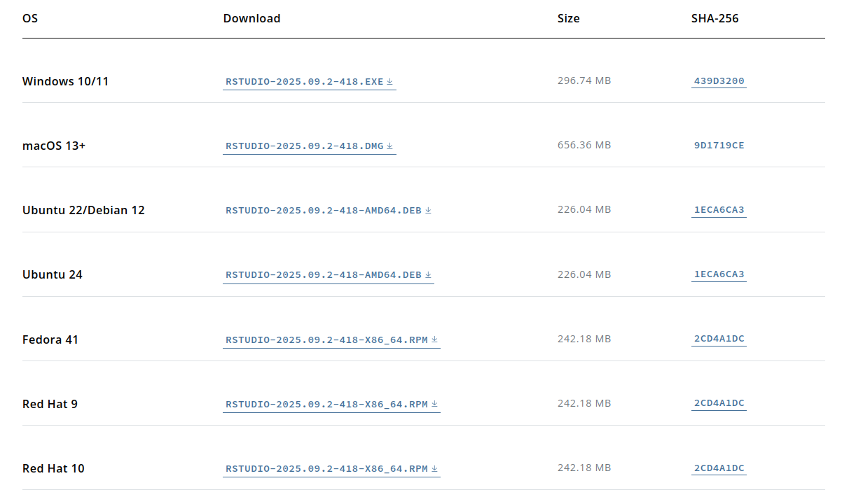Click download icon in Red Hat 10 row
Image resolution: width=842 pixels, height=504 pixels.
click(434, 468)
